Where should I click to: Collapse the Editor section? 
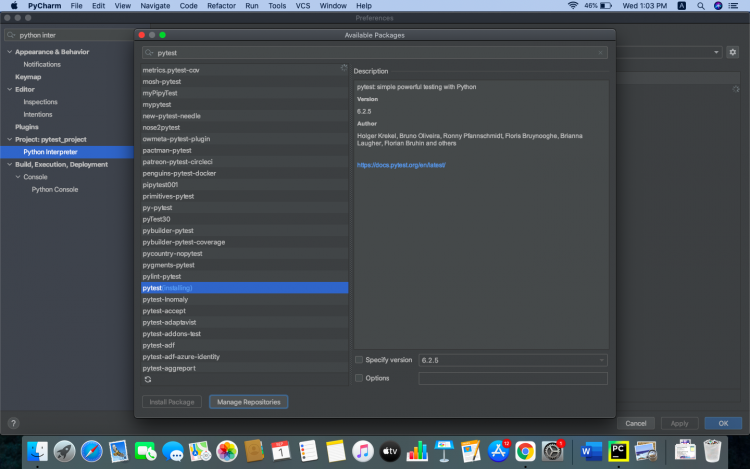click(10, 89)
